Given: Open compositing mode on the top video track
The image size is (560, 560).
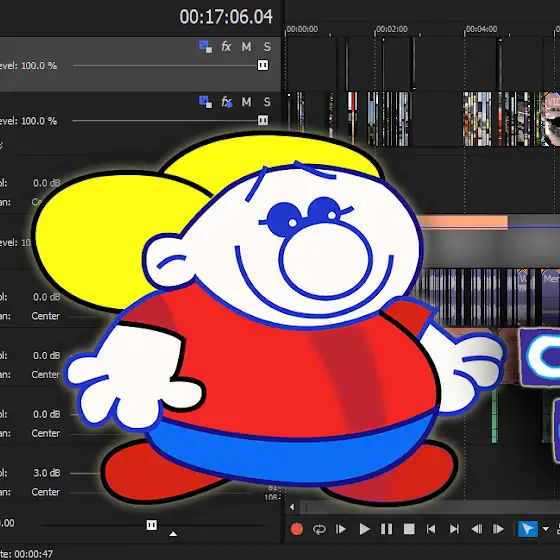Looking at the screenshot, I should [205, 47].
